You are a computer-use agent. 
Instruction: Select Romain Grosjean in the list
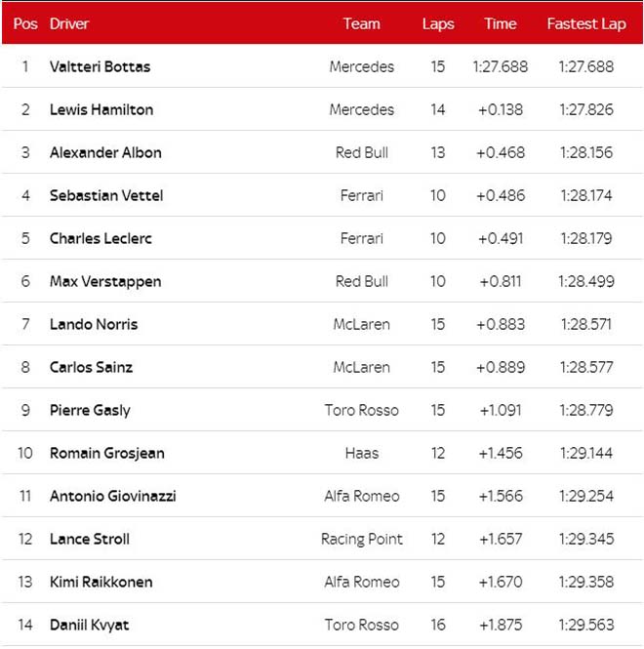107,454
